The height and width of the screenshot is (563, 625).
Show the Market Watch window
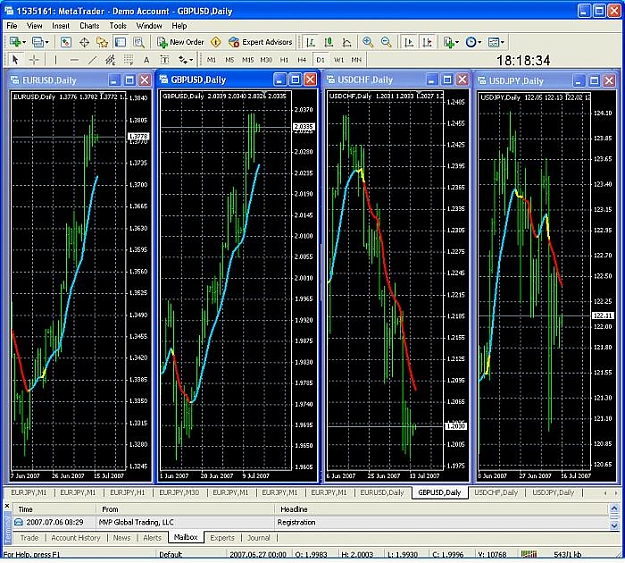pos(66,42)
